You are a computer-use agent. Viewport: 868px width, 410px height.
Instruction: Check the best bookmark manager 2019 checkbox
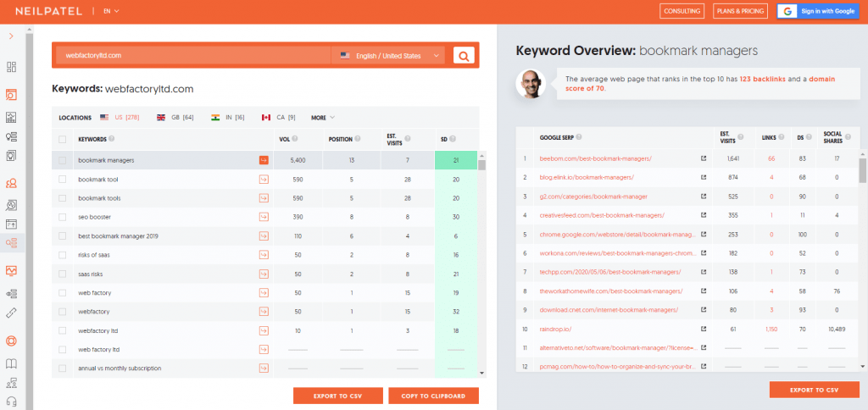point(63,236)
